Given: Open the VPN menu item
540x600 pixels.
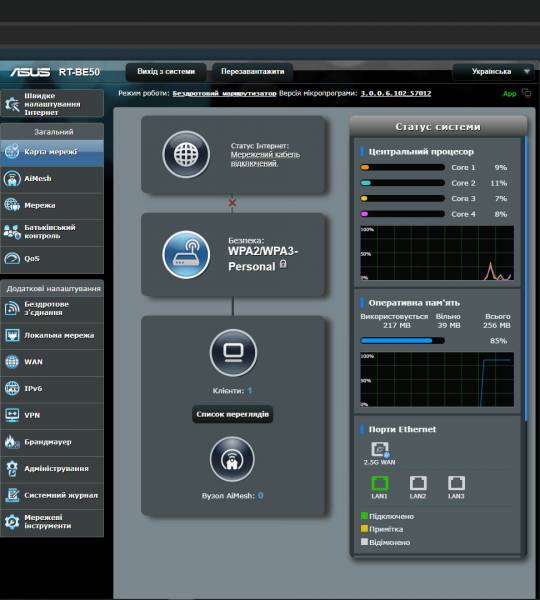Looking at the screenshot, I should (52, 416).
